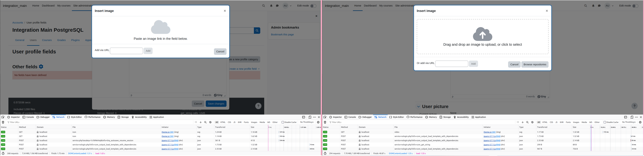Image resolution: width=644 pixels, height=156 pixels.
Task: Open Create a new profile field dropdown
Action: [x=244, y=69]
